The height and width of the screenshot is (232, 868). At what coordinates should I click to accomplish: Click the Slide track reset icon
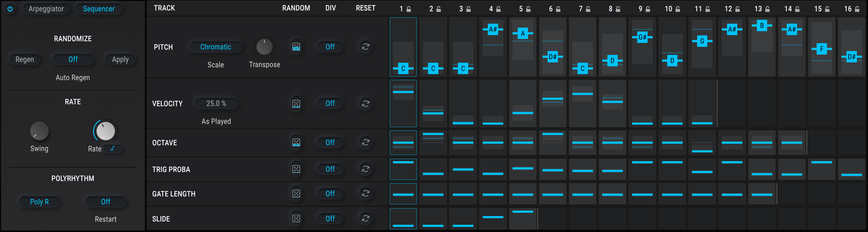pos(366,218)
